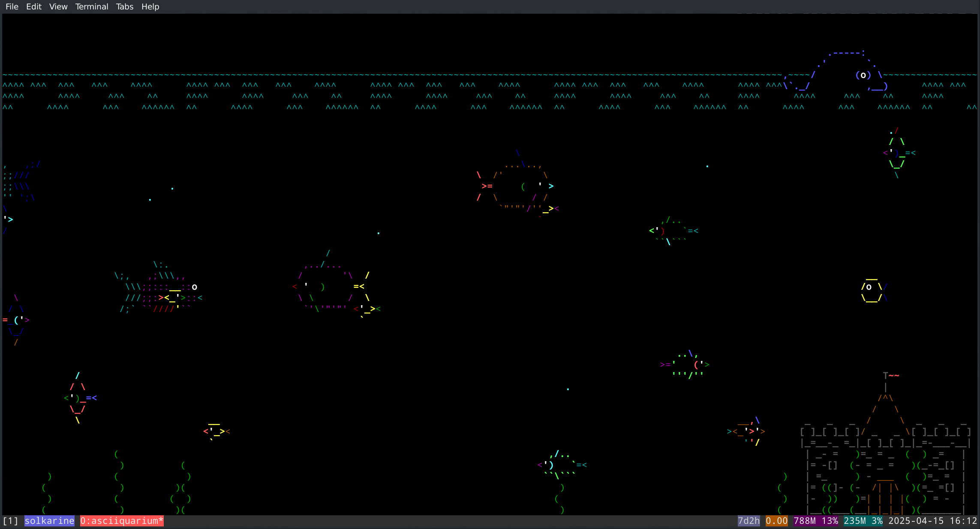Viewport: 980px width, 529px height.
Task: Click the whale's eye at the water surface
Action: [x=863, y=75]
